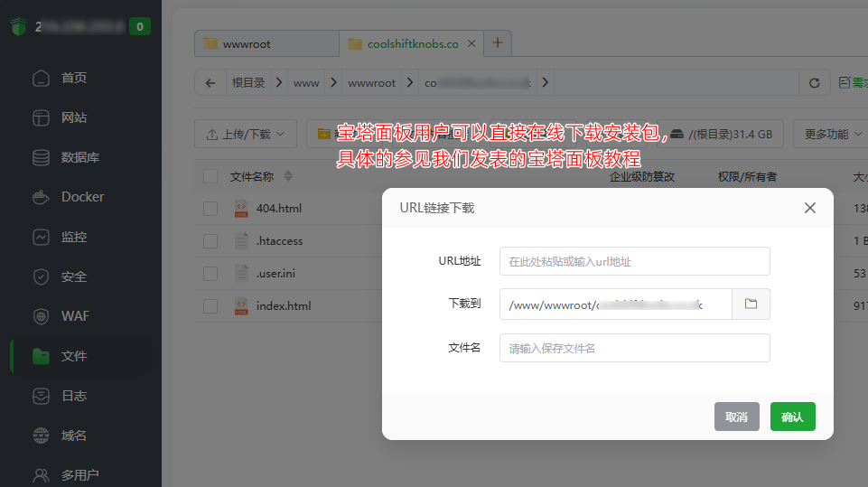Click the .user.ini document icon
Screen dimensions: 868x487
pos(241,273)
